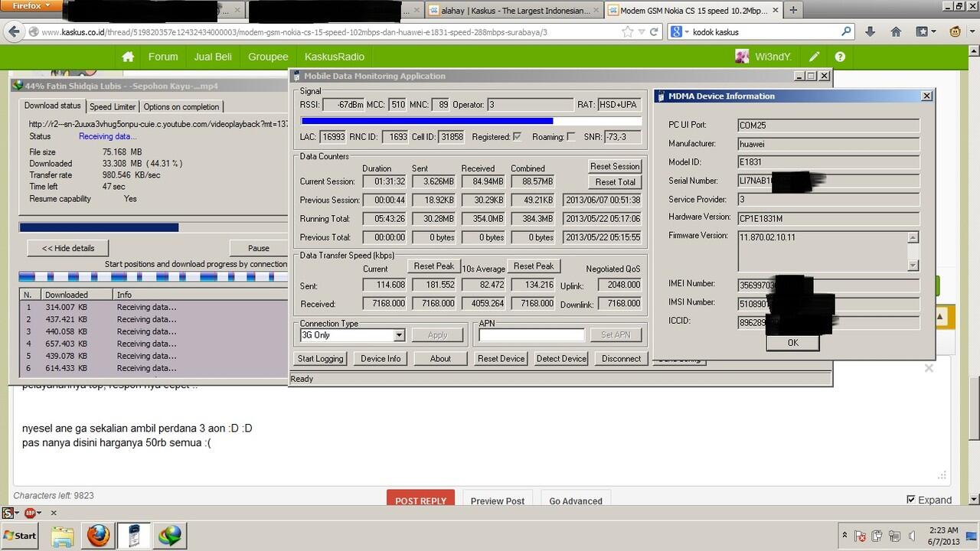Image resolution: width=980 pixels, height=551 pixels.
Task: Open Firefox downloads arrow icon
Action: 871,31
